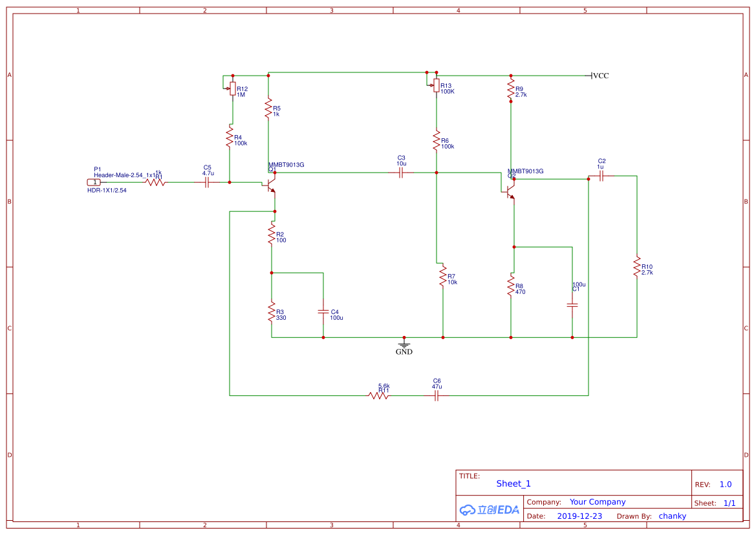This screenshot has height=535, width=756.
Task: Select the R1 1k input resistor
Action: point(155,182)
